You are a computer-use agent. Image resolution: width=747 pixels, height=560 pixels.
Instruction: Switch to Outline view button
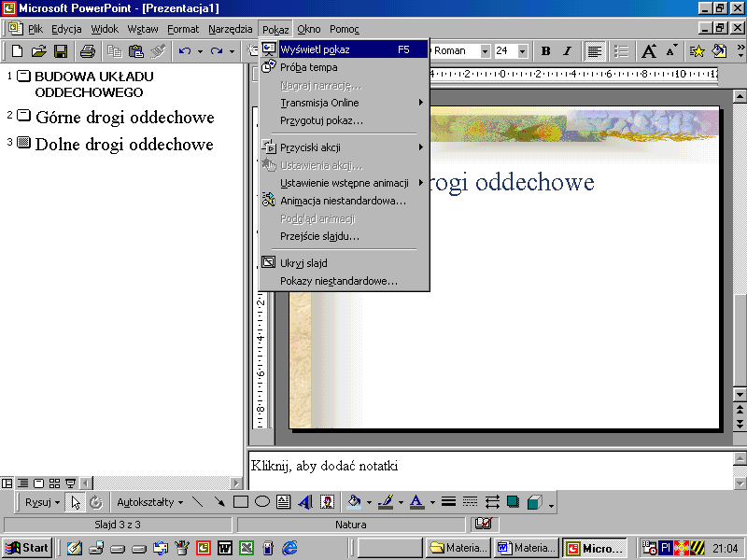(x=22, y=483)
